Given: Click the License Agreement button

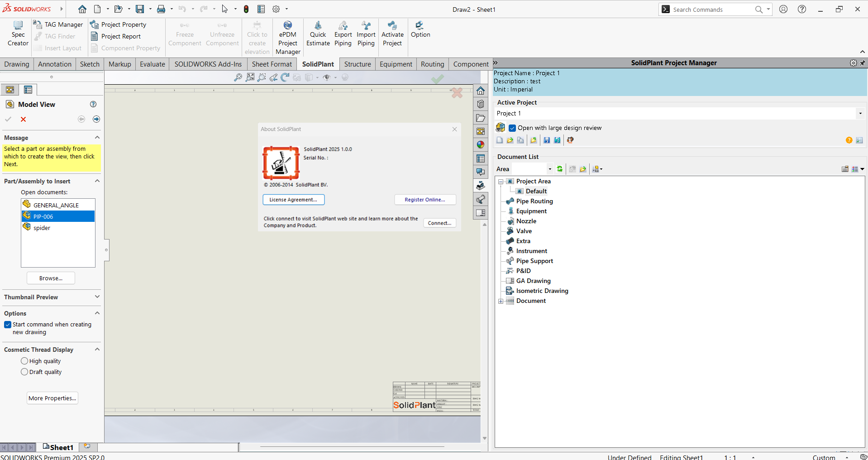Looking at the screenshot, I should click(293, 200).
